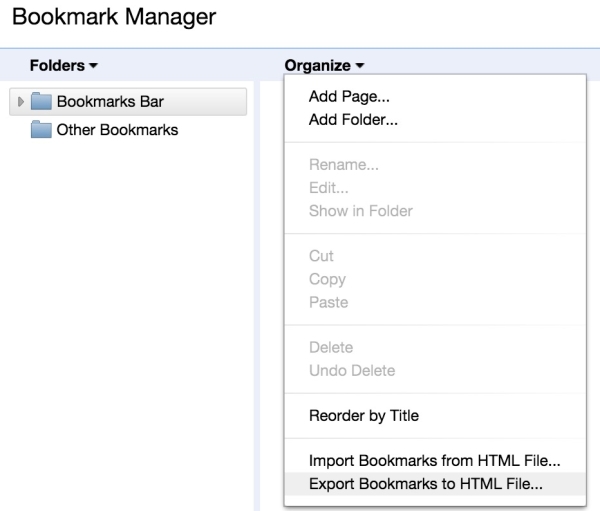
Task: Expand the Bookmarks Bar tree arrow
Action: coord(21,101)
